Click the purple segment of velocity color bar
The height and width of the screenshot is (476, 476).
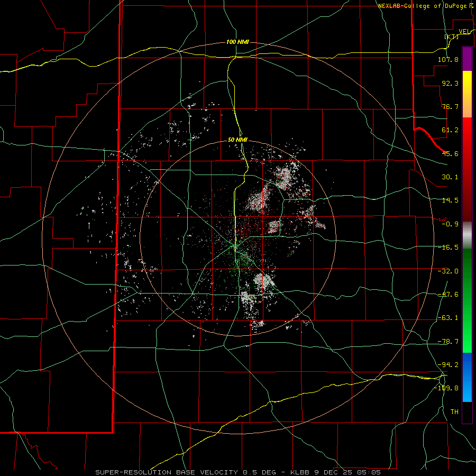467,59
